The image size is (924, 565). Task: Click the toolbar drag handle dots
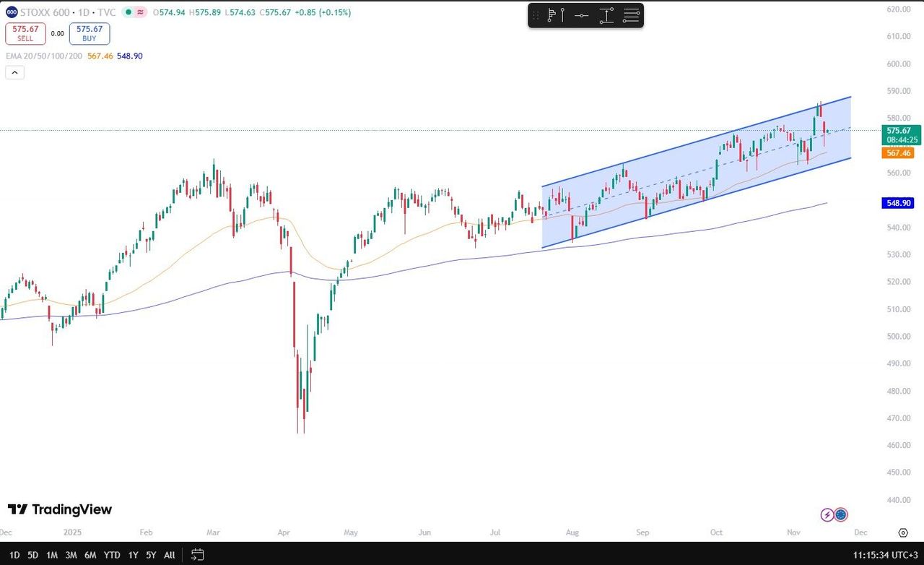[x=536, y=15]
